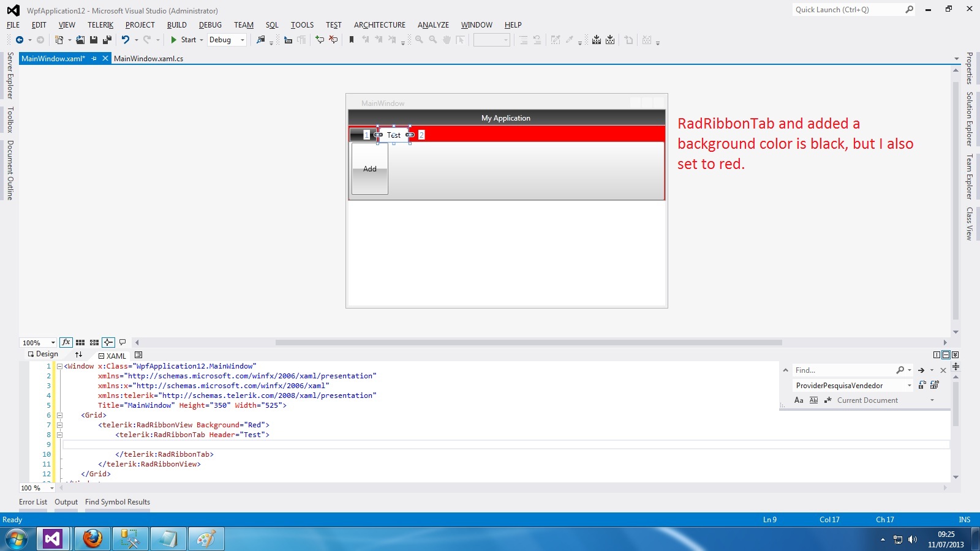Close the Find panel
This screenshot has height=551, width=980.
point(943,370)
